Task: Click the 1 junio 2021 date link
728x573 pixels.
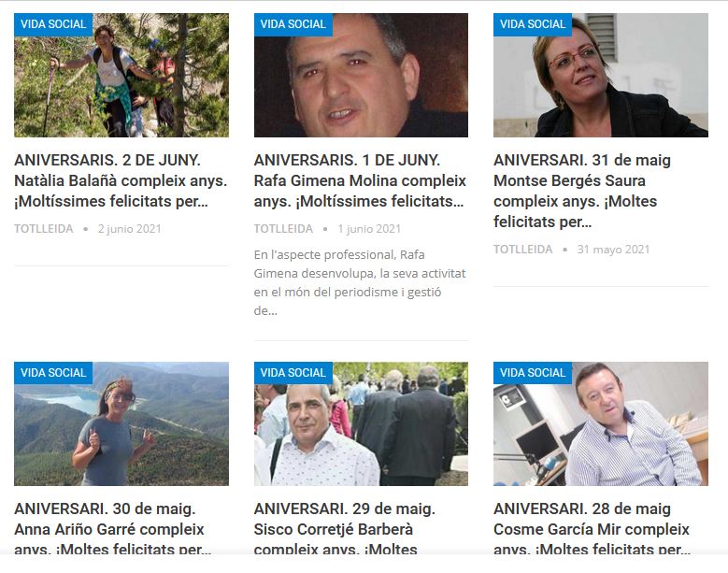Action: [x=369, y=229]
